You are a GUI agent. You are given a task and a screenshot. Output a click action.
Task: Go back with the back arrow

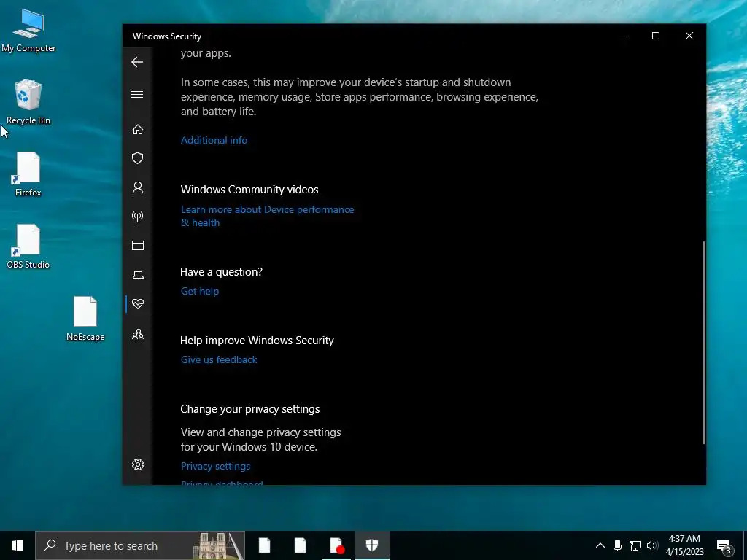(137, 62)
